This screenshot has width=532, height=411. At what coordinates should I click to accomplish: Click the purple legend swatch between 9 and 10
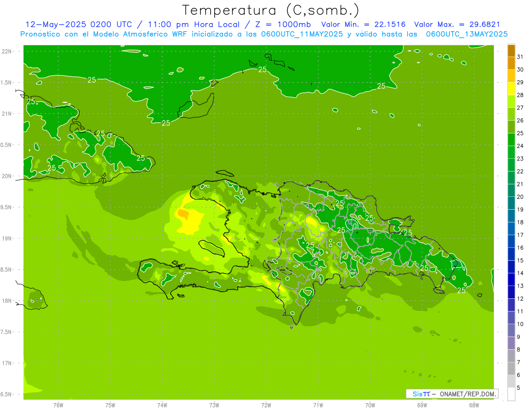coord(511,330)
